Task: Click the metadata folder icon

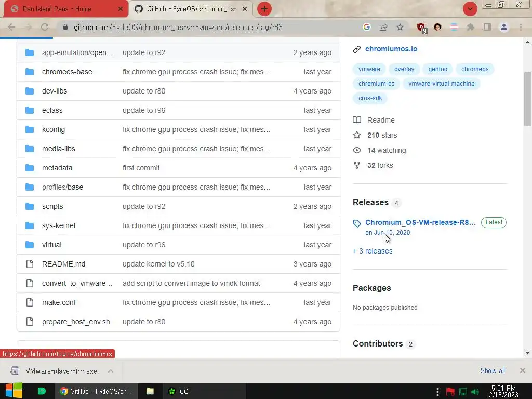Action: pyautogui.click(x=30, y=168)
